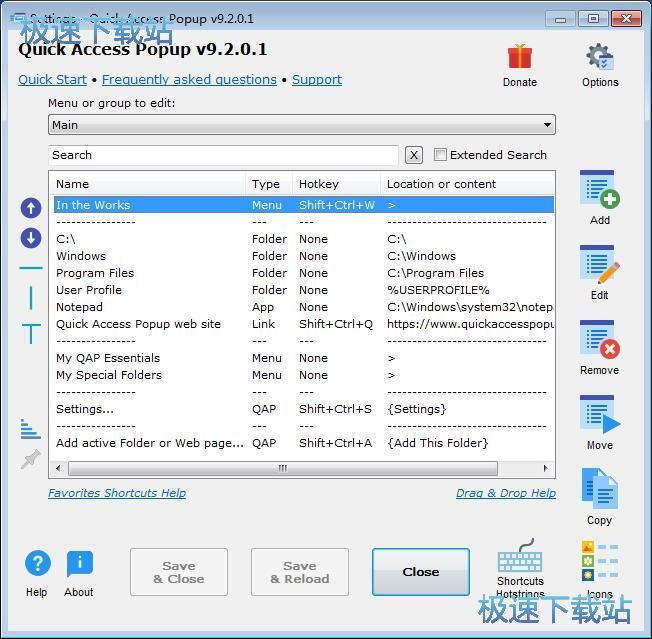Open the About info icon

point(79,565)
